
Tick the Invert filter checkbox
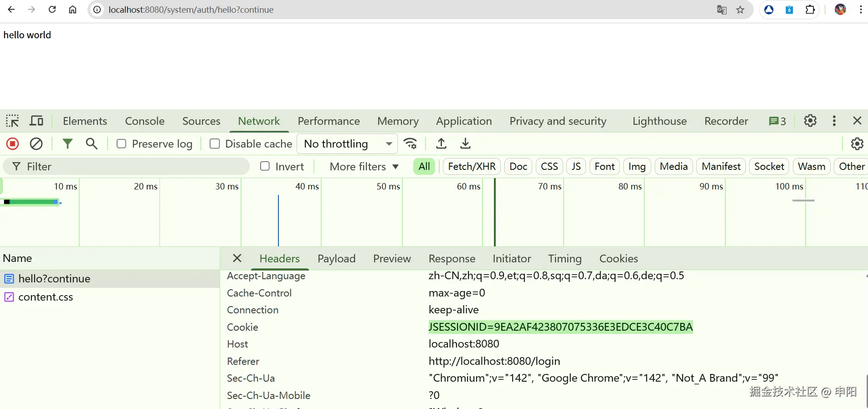click(265, 166)
